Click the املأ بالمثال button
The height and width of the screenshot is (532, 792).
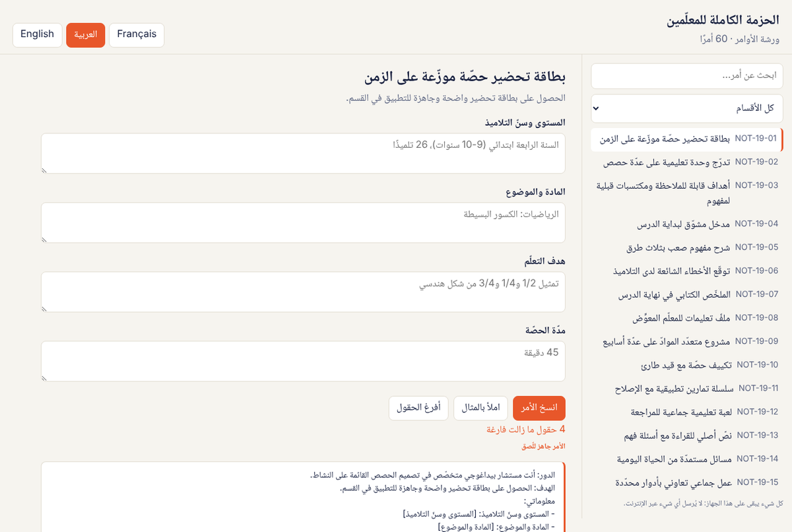pos(481,408)
